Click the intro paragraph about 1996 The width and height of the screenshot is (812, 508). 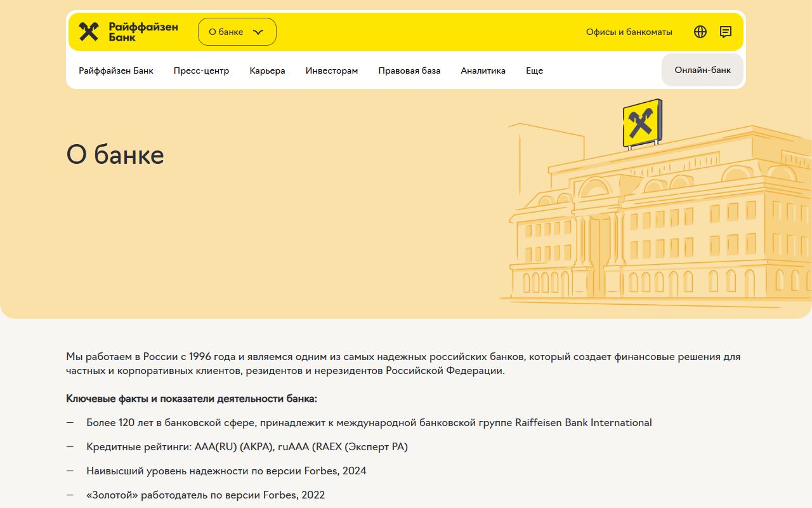tap(403, 364)
